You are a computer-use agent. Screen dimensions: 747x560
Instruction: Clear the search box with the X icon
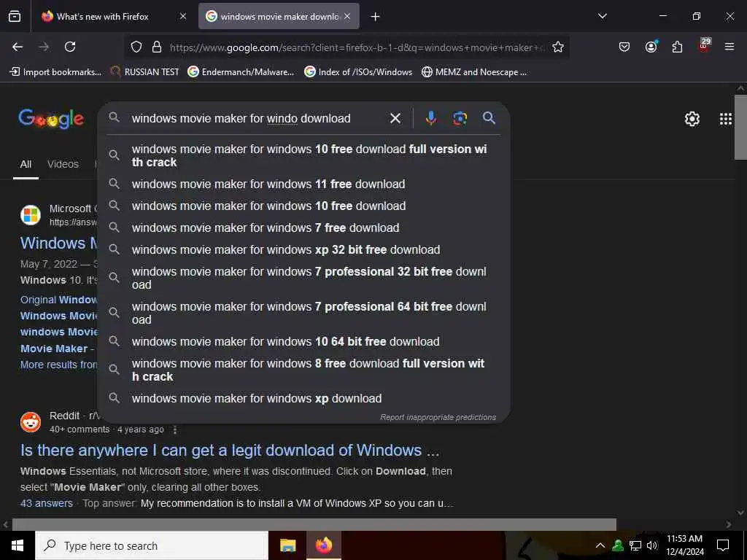click(395, 118)
